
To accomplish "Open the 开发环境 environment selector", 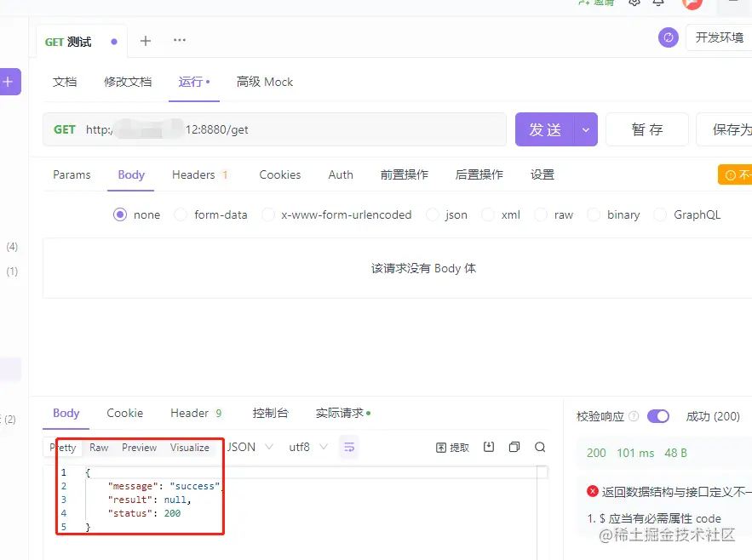I will click(x=719, y=37).
